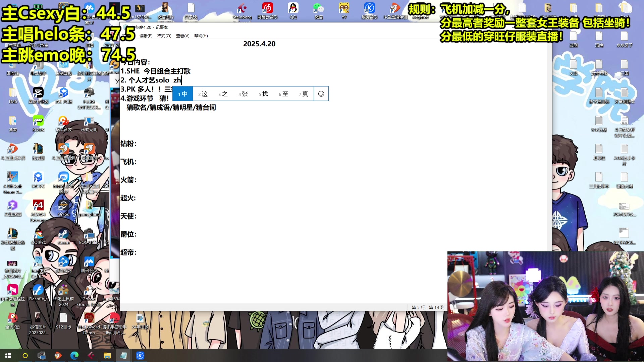Select the Flash中心 desktop icon
This screenshot has width=644, height=362.
click(38, 293)
